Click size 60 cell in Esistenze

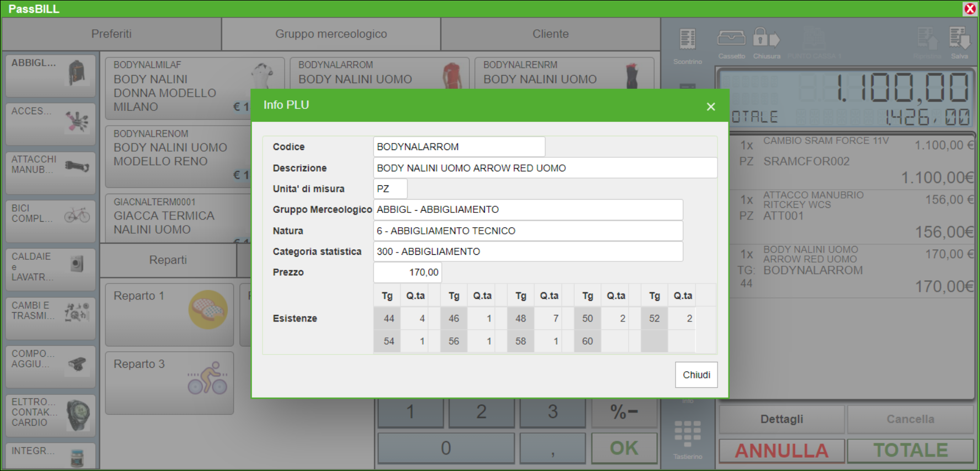click(x=587, y=341)
